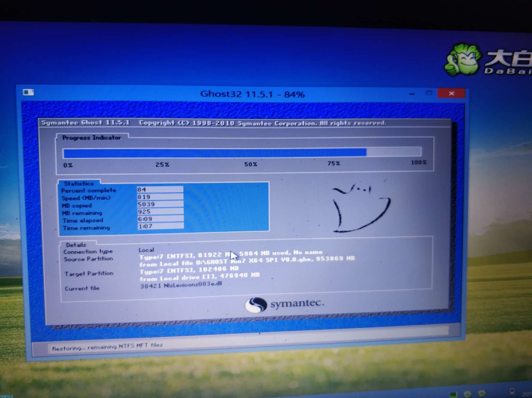Screen dimensions: 532x398
Task: Click the Percent complete value 84
Action: click(x=160, y=189)
